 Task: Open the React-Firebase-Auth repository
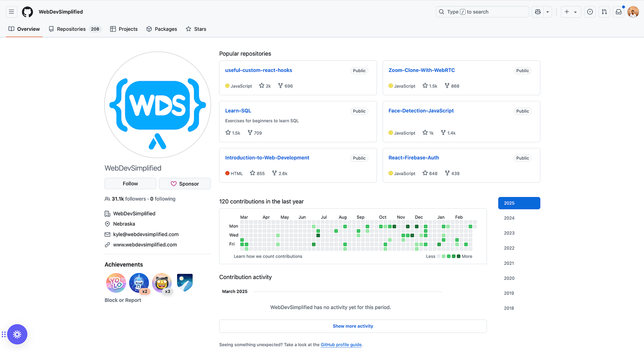(414, 158)
